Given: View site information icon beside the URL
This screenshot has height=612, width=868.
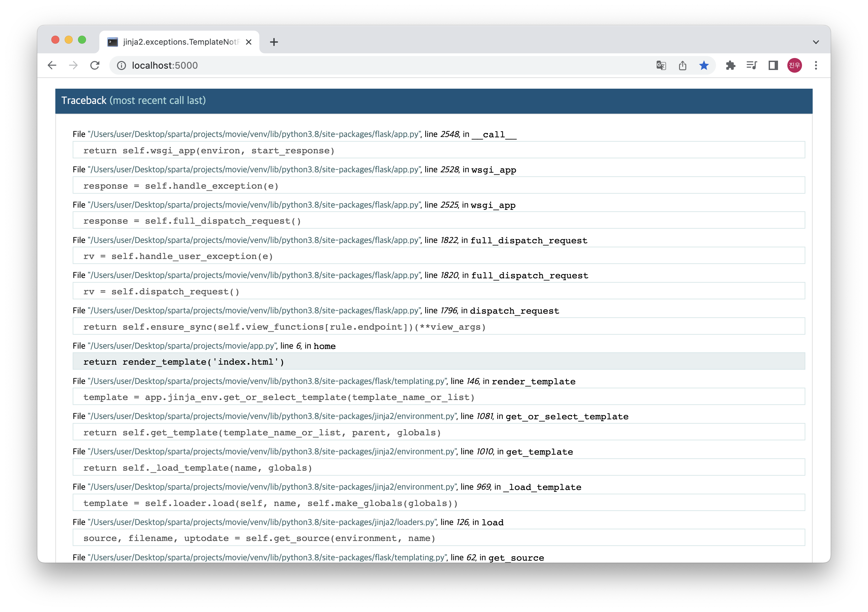Looking at the screenshot, I should [121, 65].
